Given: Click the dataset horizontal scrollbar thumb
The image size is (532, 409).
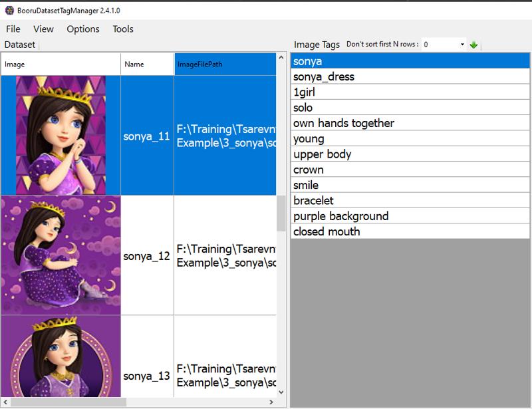Looking at the screenshot, I should click(68, 402).
